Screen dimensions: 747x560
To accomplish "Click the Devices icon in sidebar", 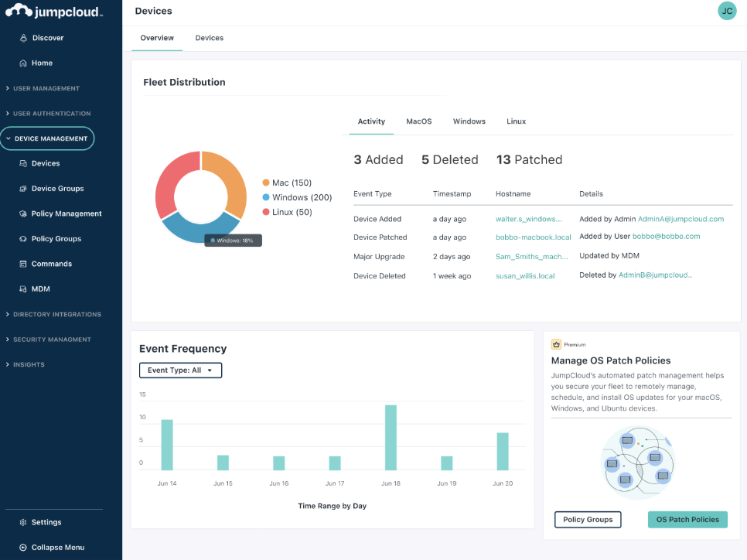I will [23, 163].
